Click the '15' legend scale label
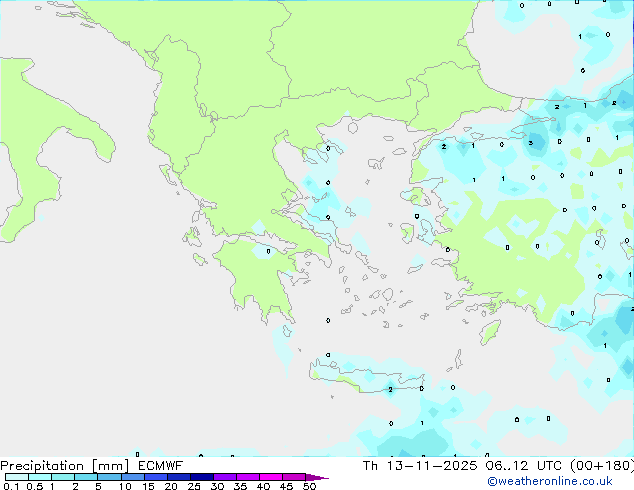Screen dimensions: 634x490 (x=148, y=486)
